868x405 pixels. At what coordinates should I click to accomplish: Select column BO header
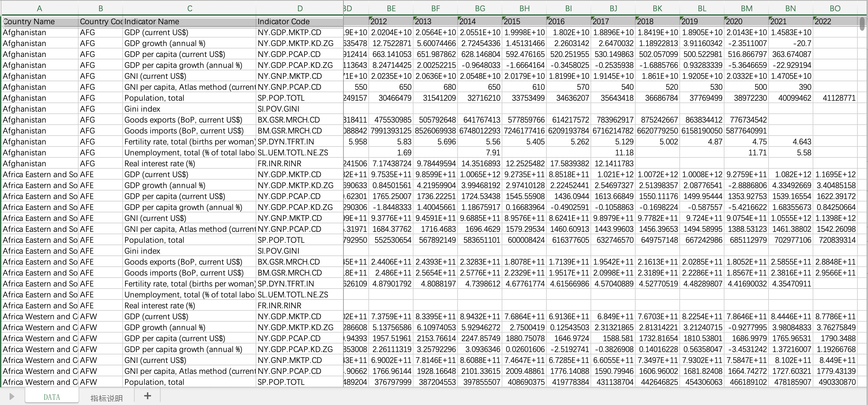(x=835, y=9)
